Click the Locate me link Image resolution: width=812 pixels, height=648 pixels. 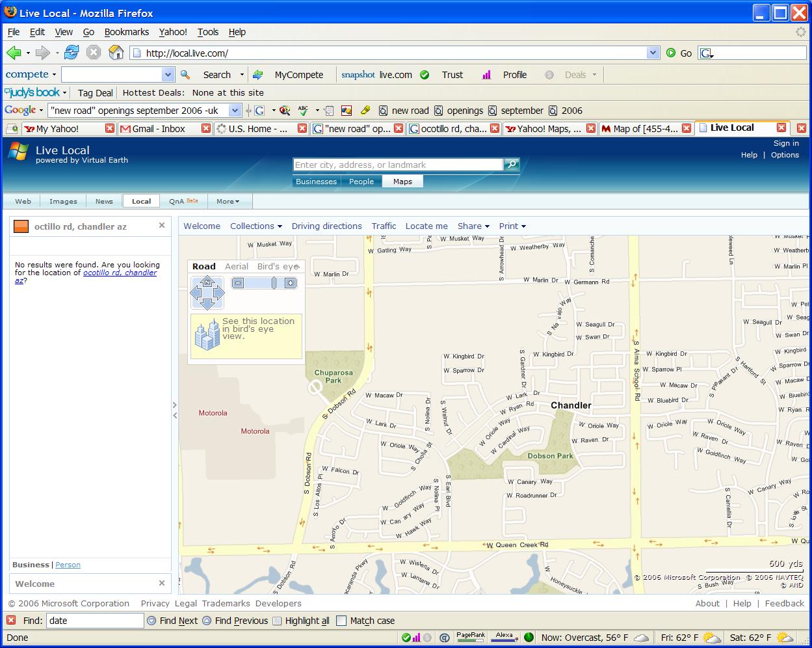click(426, 226)
